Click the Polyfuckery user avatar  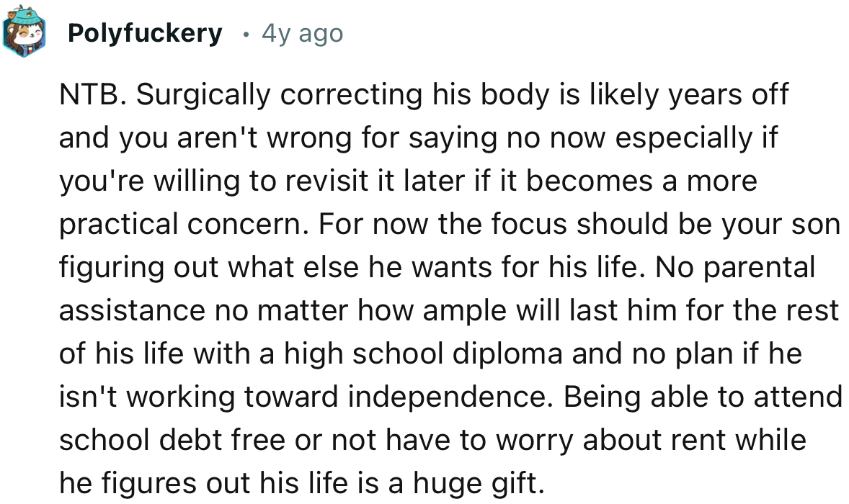(24, 34)
